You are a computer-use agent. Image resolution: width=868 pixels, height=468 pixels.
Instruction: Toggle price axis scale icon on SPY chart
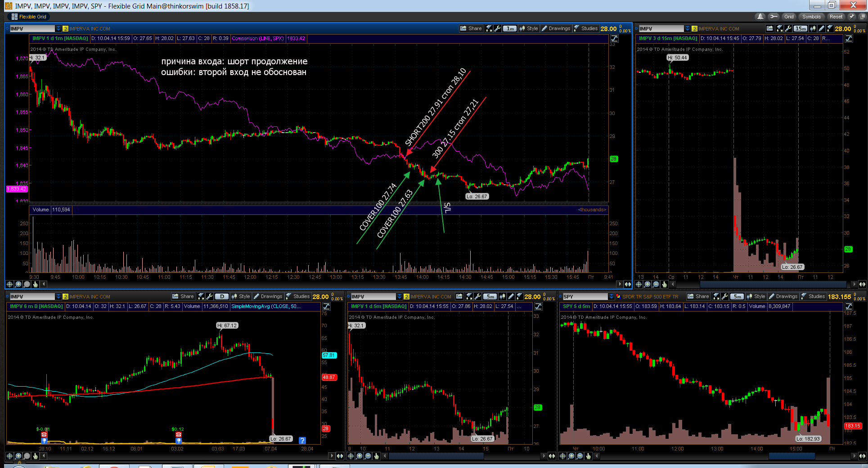(849, 307)
